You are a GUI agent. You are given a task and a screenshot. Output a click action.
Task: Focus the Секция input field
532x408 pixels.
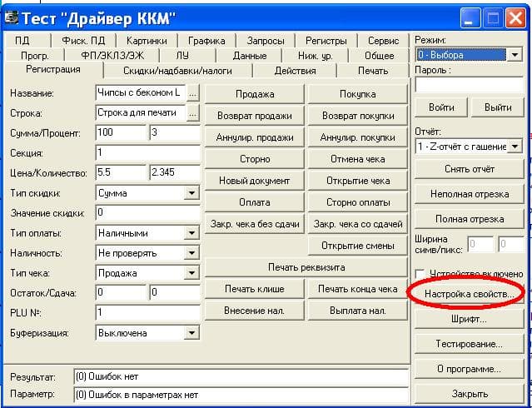click(148, 153)
